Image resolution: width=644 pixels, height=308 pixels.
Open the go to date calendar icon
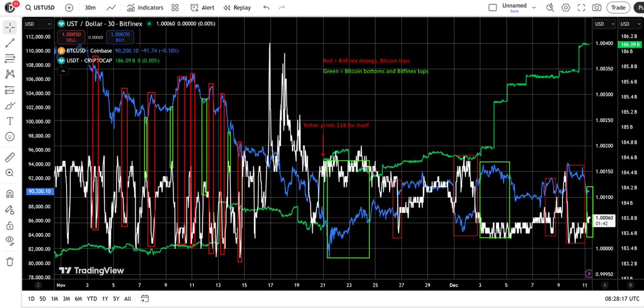pos(144,298)
